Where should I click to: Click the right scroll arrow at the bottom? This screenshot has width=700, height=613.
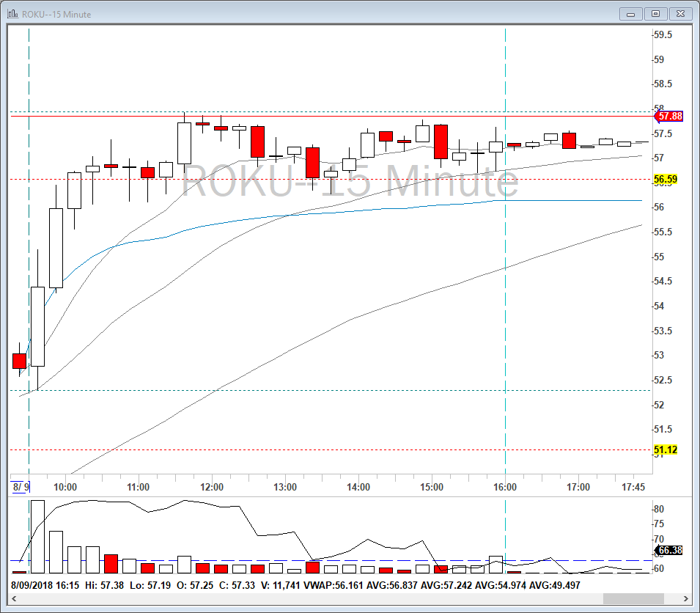pos(686,598)
